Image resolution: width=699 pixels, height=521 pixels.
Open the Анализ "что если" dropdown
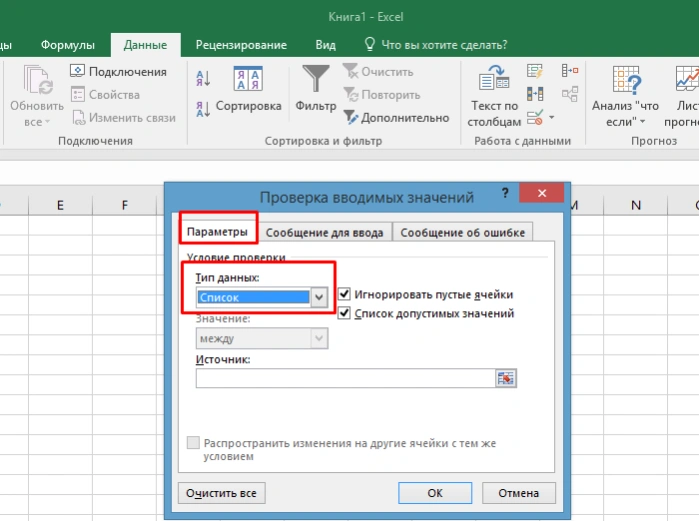(x=625, y=114)
